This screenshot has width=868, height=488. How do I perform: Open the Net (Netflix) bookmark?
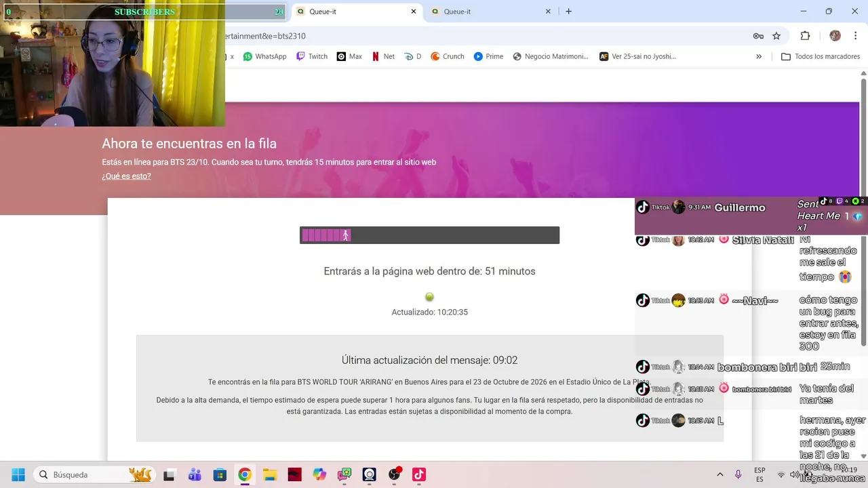pos(383,56)
